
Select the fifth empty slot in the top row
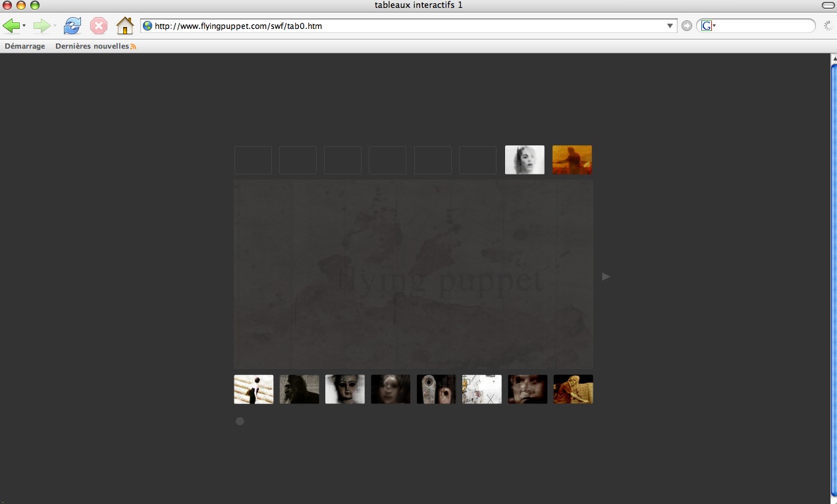pos(433,160)
